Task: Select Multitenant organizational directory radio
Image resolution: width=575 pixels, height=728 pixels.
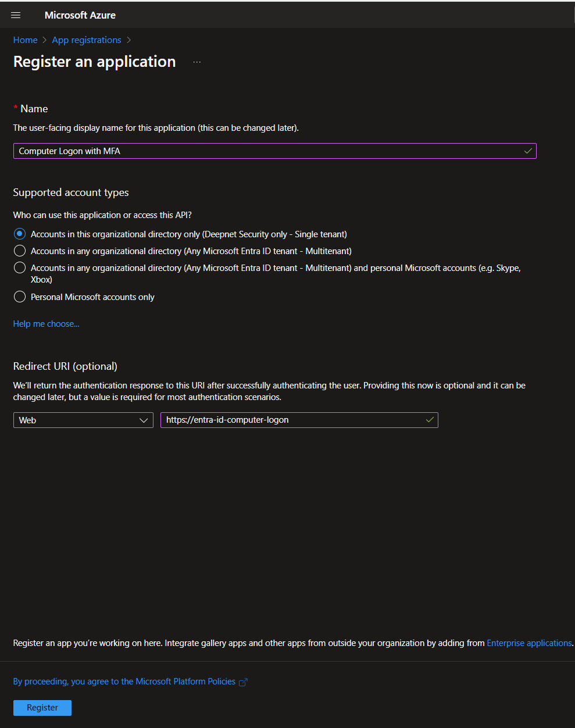Action: [20, 251]
